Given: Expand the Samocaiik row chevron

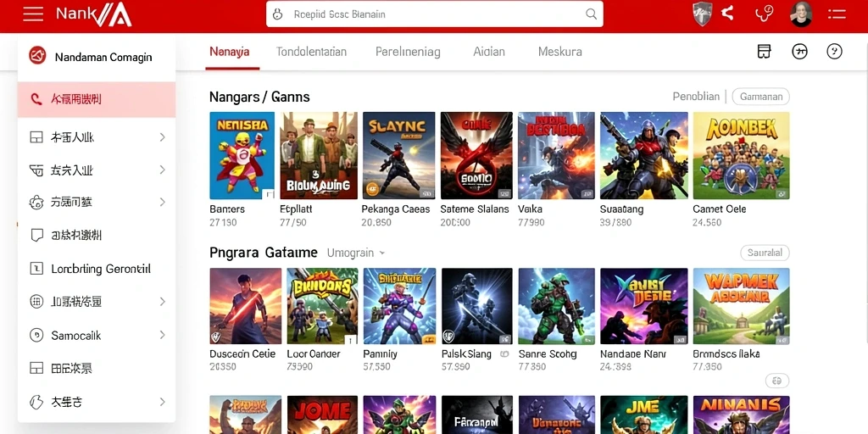Looking at the screenshot, I should [162, 335].
